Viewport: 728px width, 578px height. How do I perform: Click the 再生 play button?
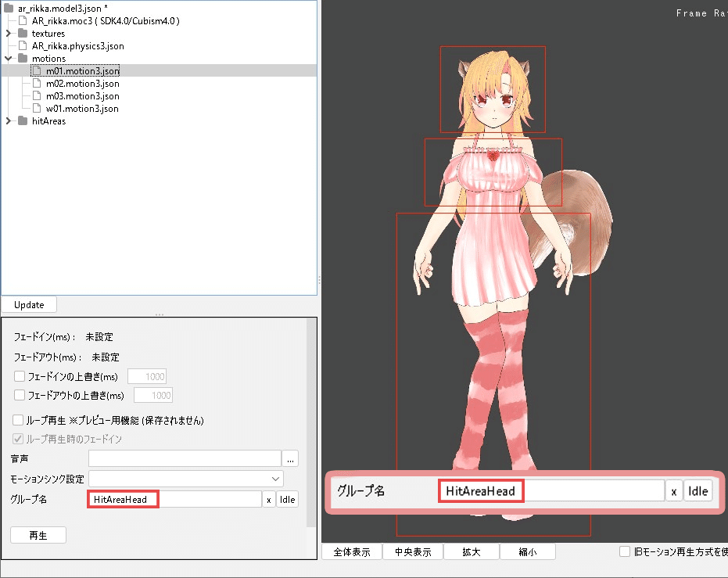pos(38,535)
